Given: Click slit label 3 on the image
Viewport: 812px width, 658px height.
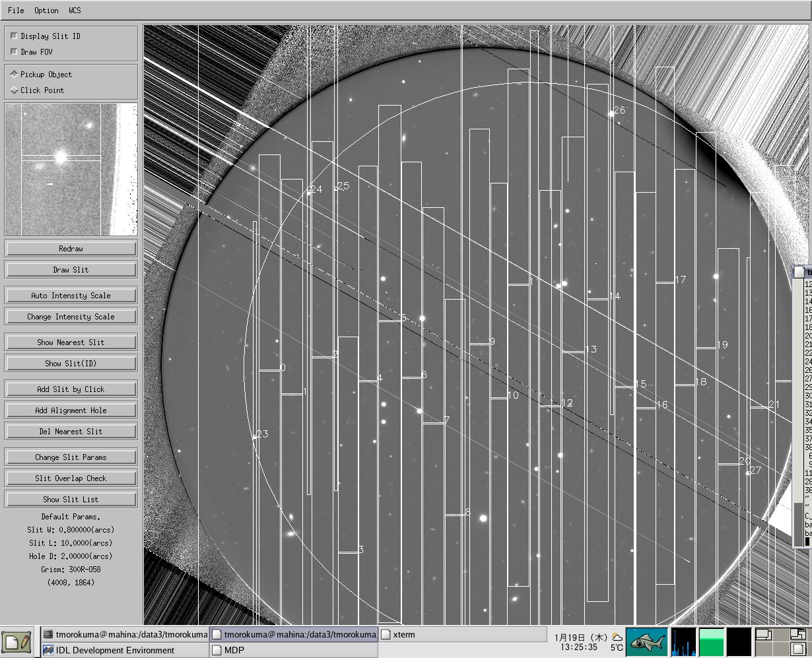Looking at the screenshot, I should click(x=361, y=549).
